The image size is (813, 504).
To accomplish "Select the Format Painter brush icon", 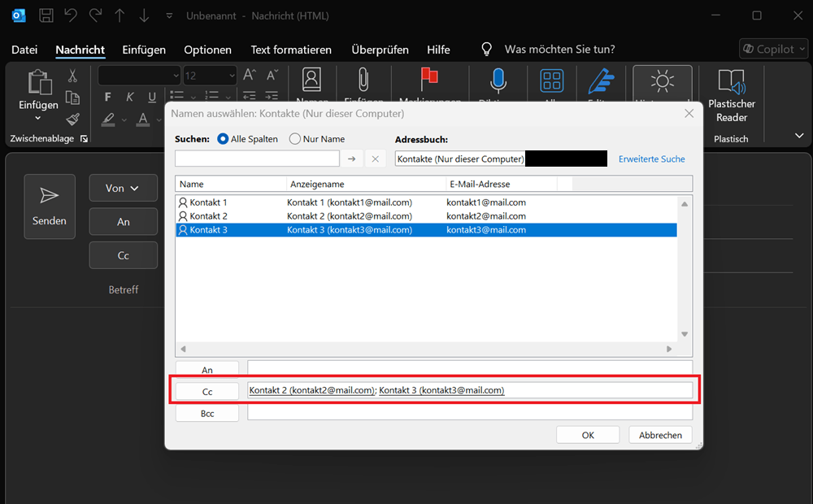I will pyautogui.click(x=72, y=119).
